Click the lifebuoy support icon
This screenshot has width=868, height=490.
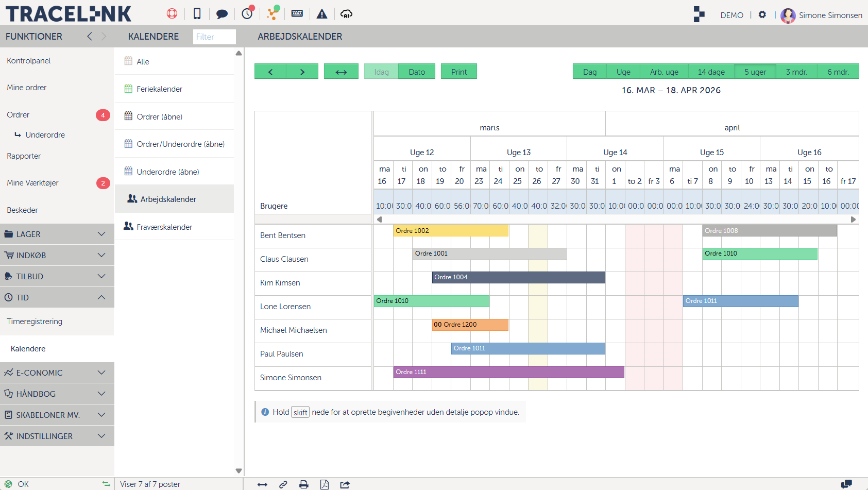click(x=172, y=14)
